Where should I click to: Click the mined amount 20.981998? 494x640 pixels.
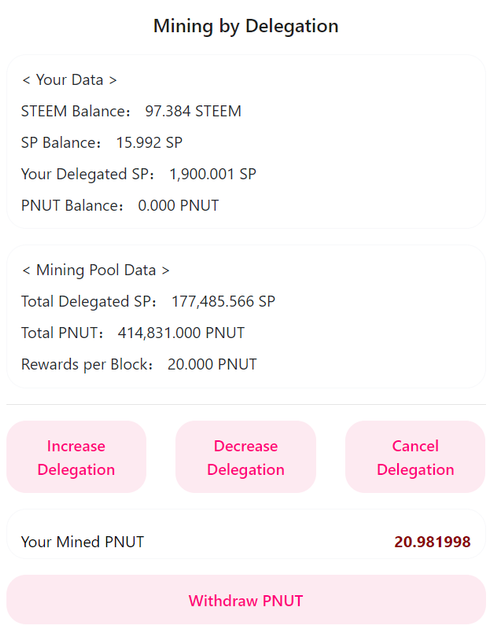point(432,542)
